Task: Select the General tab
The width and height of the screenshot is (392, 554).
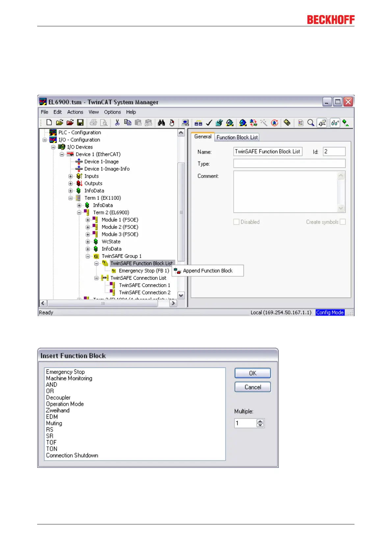Action: click(x=203, y=137)
